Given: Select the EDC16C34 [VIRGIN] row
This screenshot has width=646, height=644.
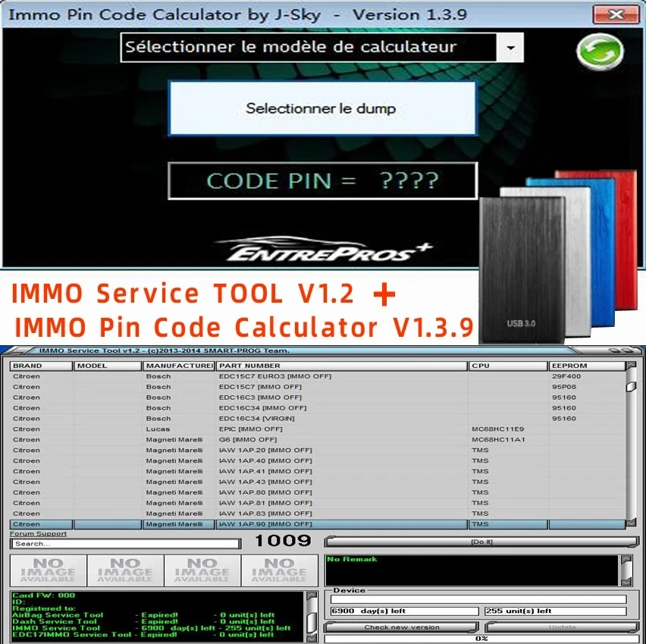Looking at the screenshot, I should click(317, 419).
